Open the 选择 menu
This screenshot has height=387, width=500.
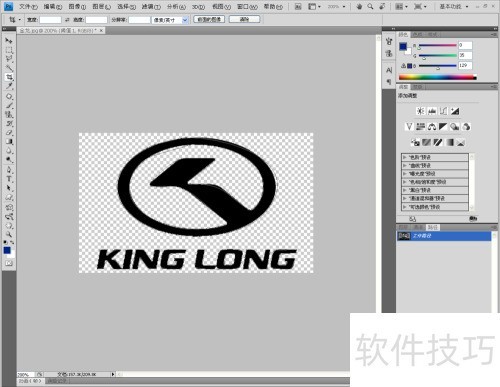click(x=126, y=7)
